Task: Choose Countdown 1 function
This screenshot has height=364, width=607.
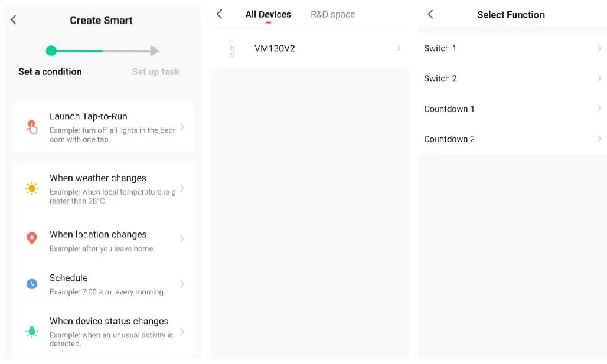Action: pos(512,109)
